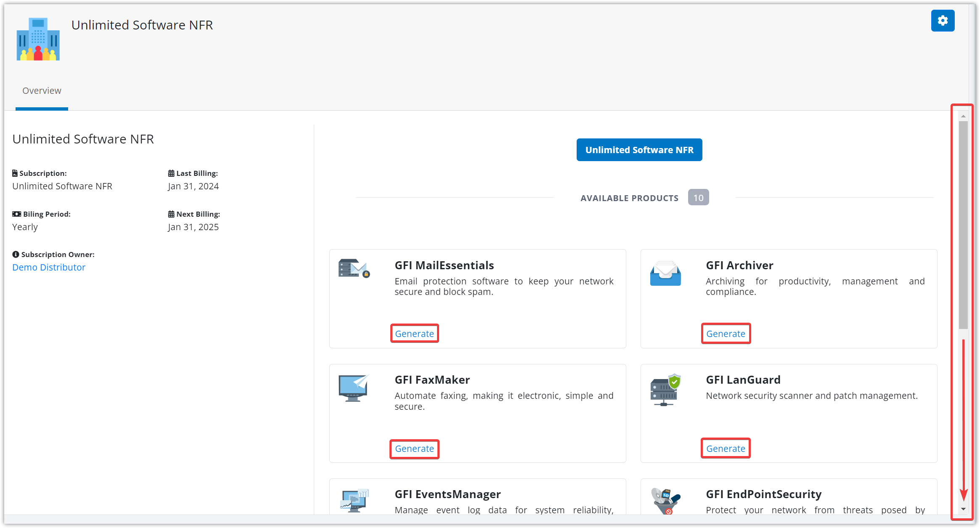Click the AVAILABLE PRODUCTS heading
The width and height of the screenshot is (980, 528).
click(x=629, y=198)
